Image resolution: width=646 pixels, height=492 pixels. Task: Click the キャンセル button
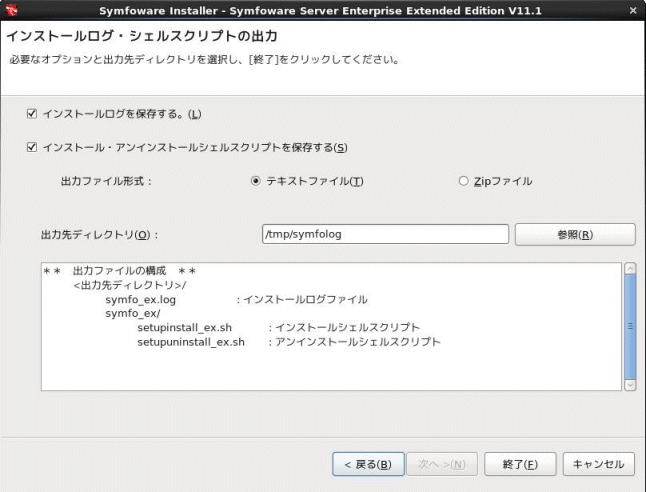(x=599, y=464)
